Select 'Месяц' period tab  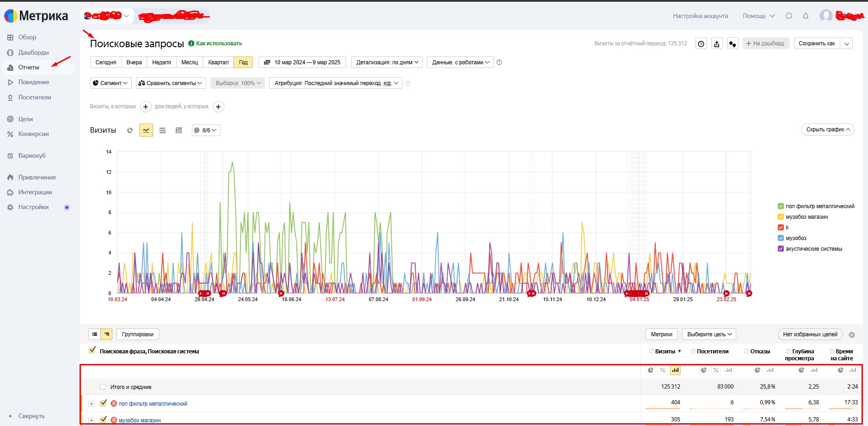click(189, 62)
